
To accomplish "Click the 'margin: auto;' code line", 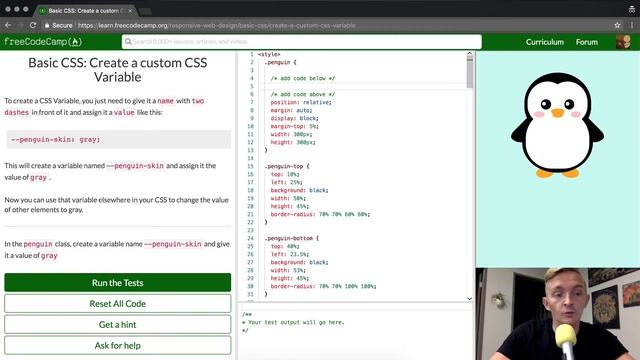I will point(291,110).
